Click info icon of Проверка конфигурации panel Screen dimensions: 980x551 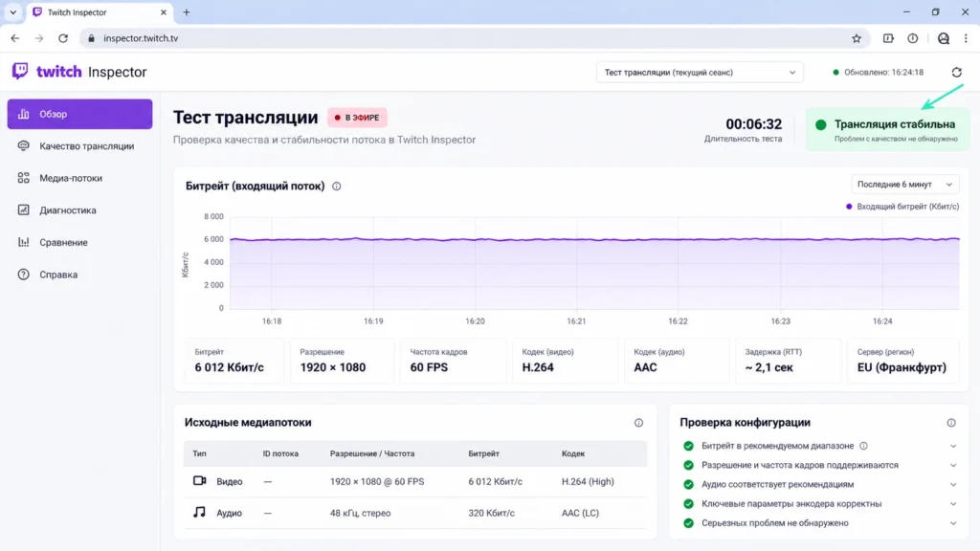tap(950, 423)
